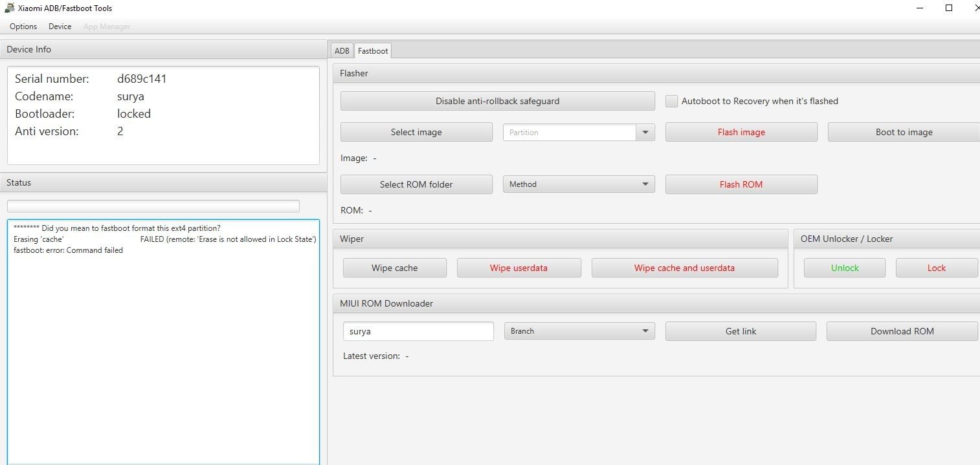The height and width of the screenshot is (465, 980).
Task: Select the Fastboot tab
Action: click(x=373, y=50)
